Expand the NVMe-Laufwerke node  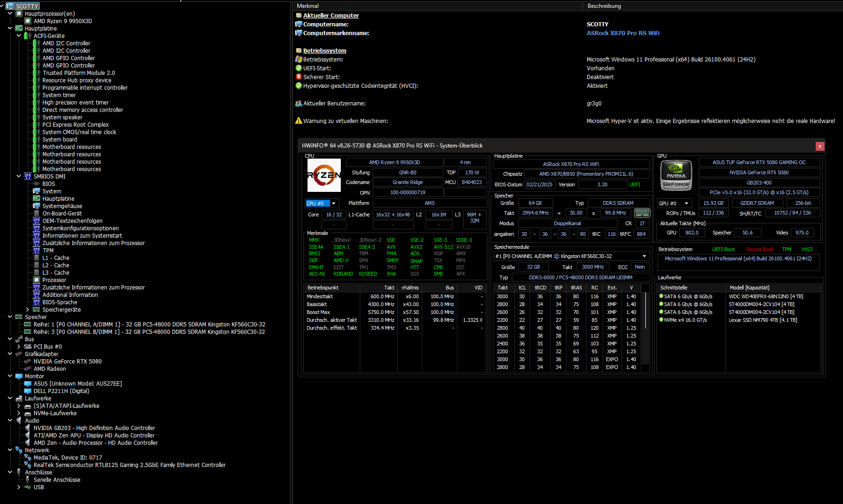pyautogui.click(x=19, y=413)
